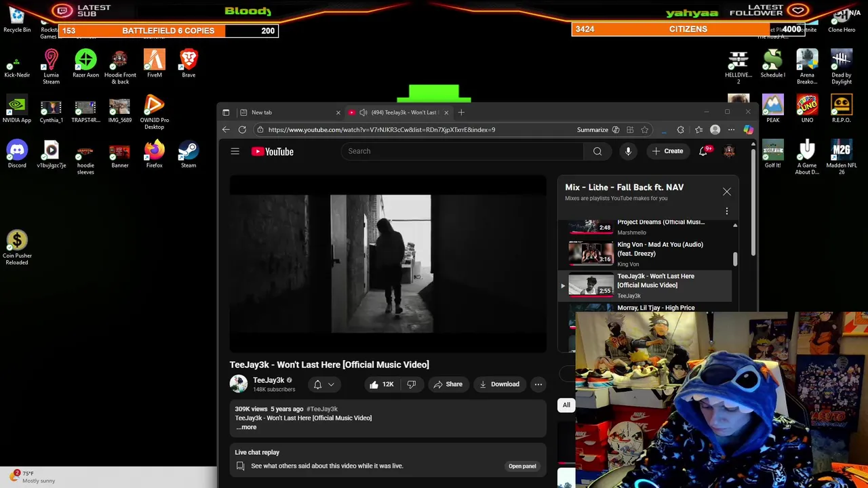Open Steam desktop shortcut
Screen dimensions: 868x488
(189, 155)
